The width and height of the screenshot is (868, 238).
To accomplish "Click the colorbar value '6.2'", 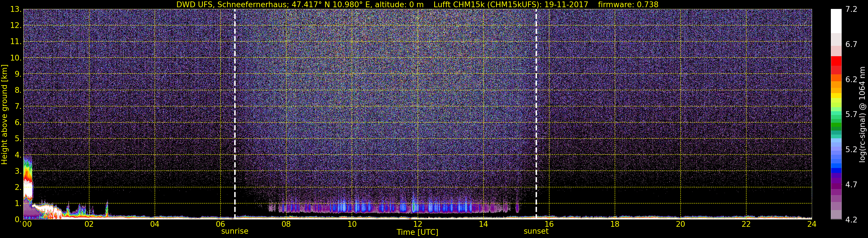I will point(851,80).
